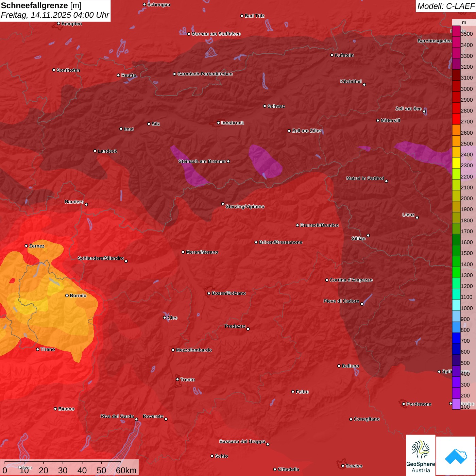Viewport: 476px width, 476px height.
Task: Click the Belluno label
Action: (351, 366)
